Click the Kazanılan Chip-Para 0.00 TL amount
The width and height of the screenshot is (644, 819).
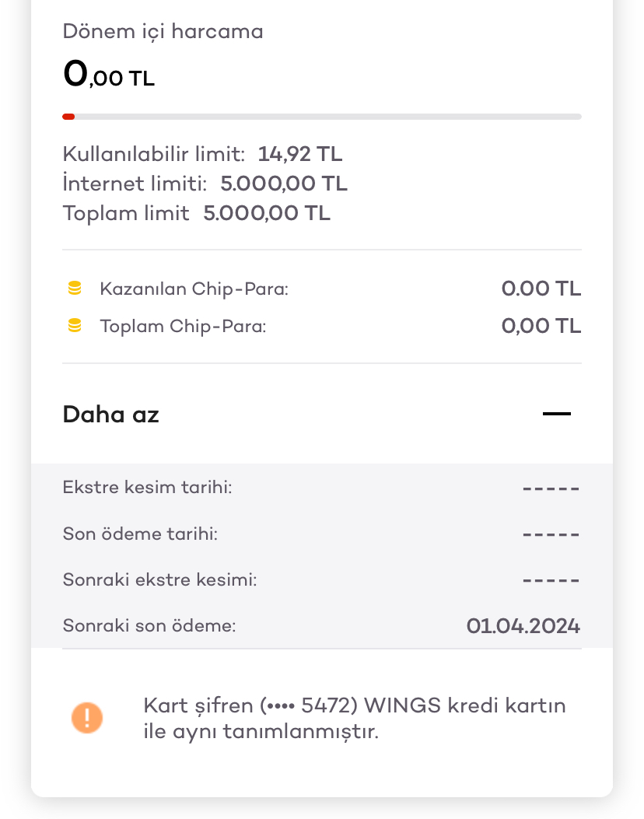541,289
